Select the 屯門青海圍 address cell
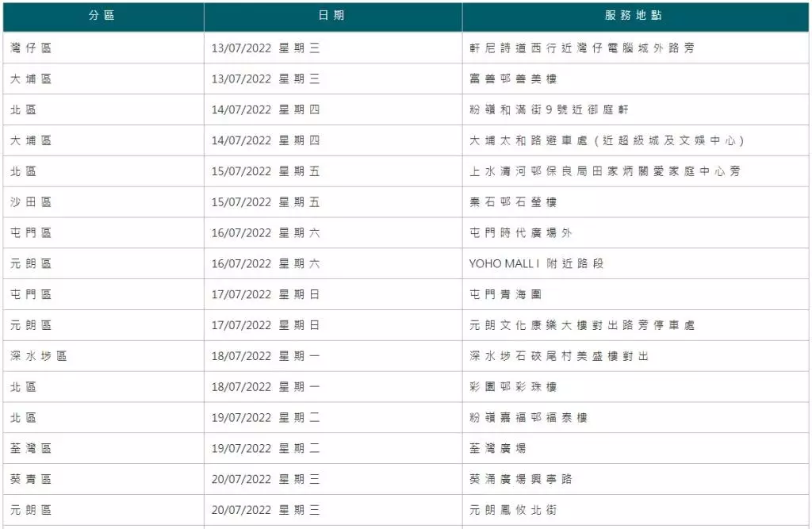 [505, 294]
